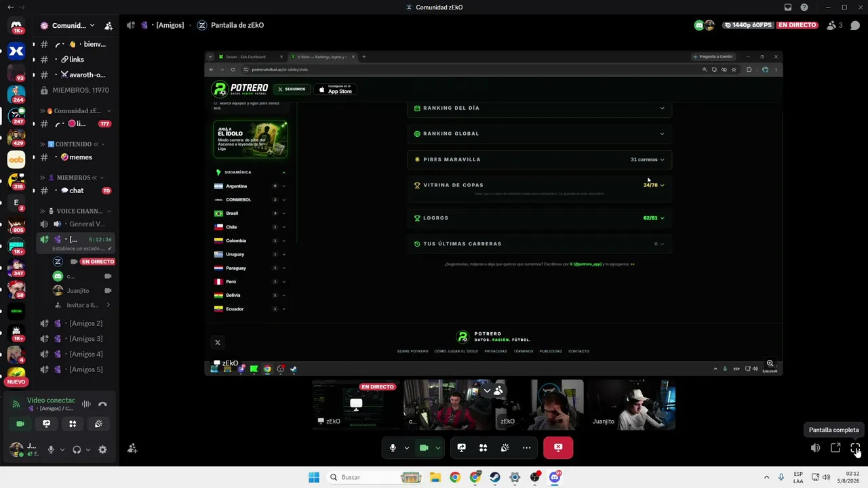This screenshot has height=488, width=868.
Task: Open soundboard icon in the bottom call bar
Action: [x=505, y=447]
